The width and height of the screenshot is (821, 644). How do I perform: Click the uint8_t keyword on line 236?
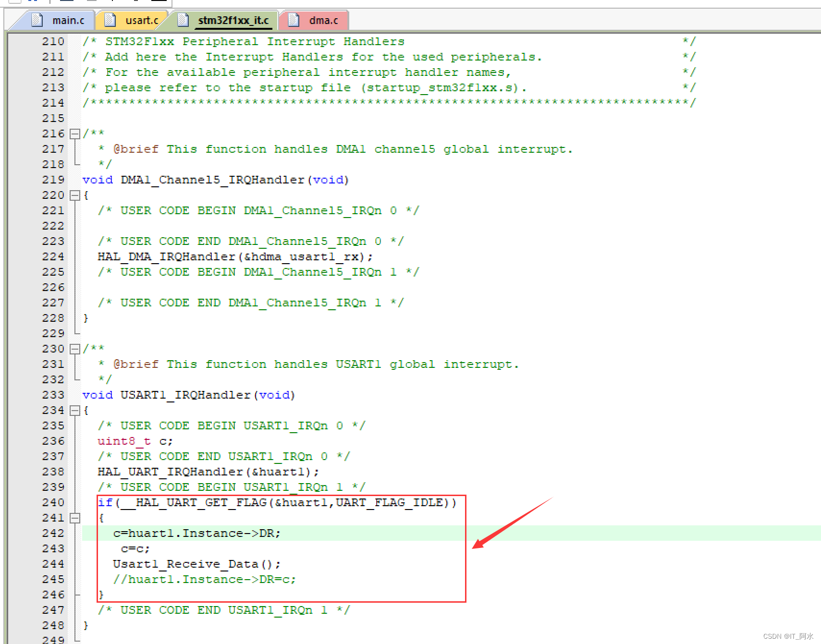123,441
